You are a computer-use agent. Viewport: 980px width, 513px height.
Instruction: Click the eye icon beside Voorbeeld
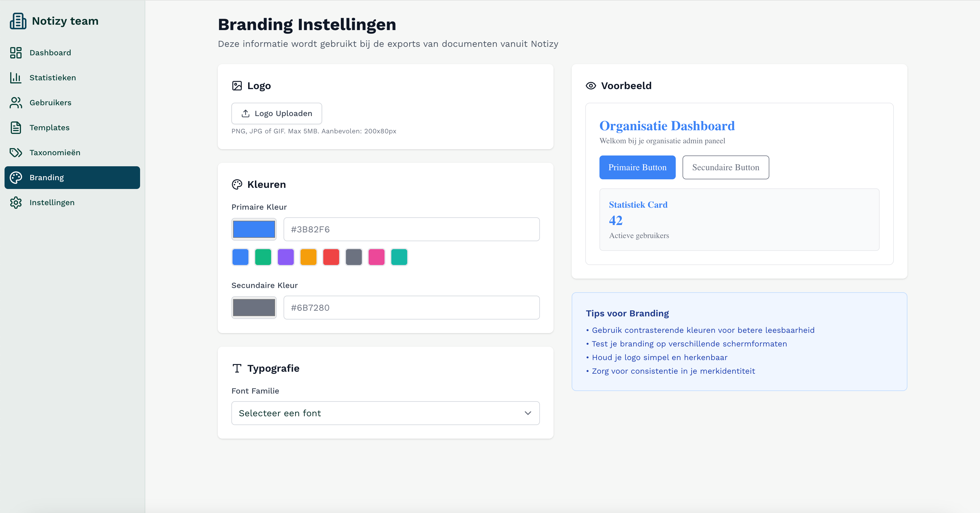[x=590, y=86]
